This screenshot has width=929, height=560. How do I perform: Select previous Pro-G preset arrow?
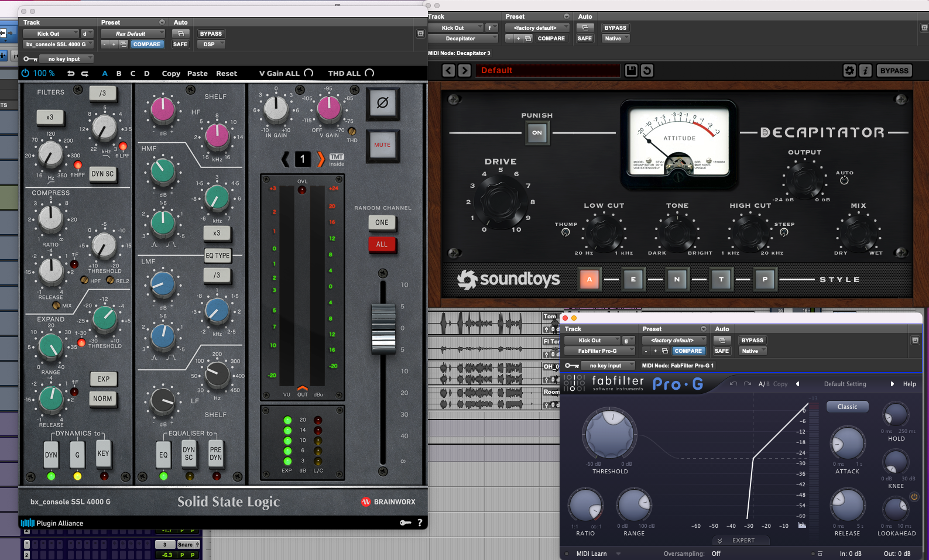pos(797,384)
